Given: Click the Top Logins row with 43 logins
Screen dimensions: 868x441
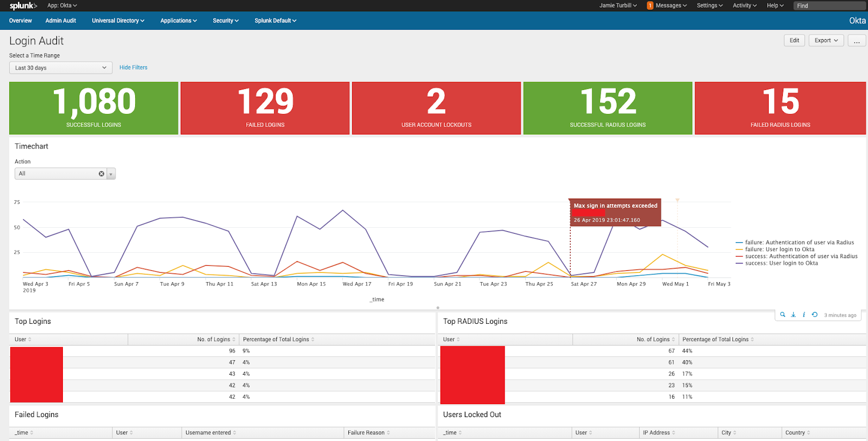Looking at the screenshot, I should tap(222, 374).
